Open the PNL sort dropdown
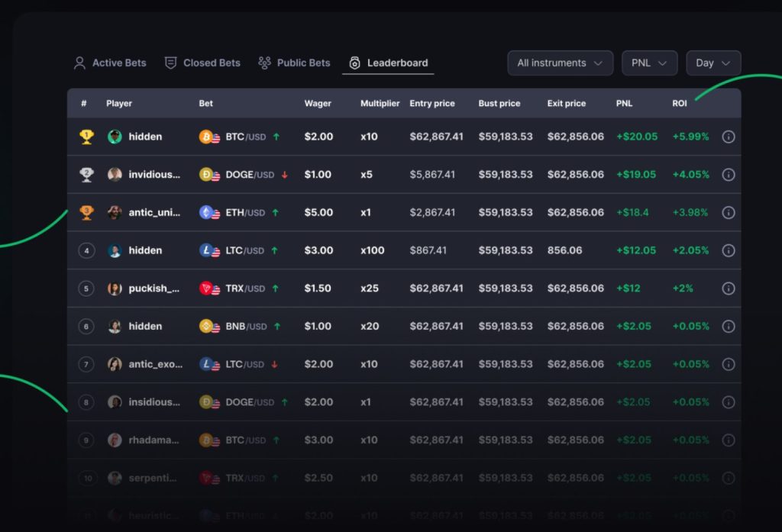 (649, 63)
